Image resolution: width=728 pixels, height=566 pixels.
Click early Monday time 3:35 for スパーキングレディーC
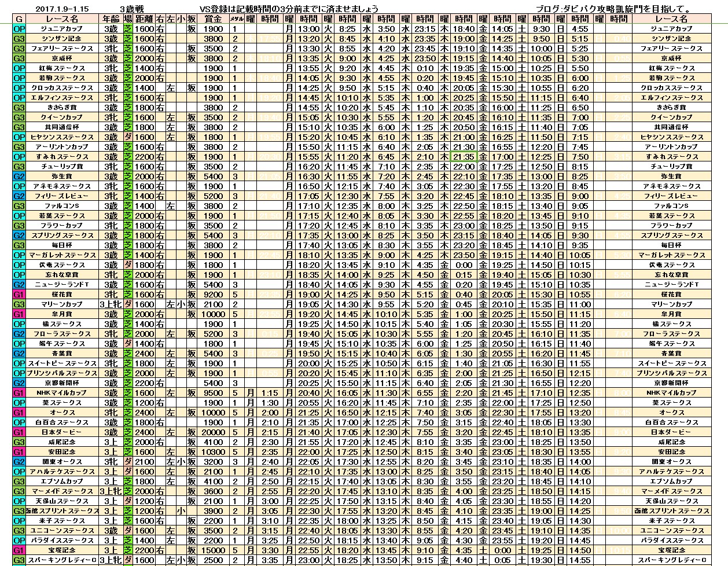[x=270, y=560]
